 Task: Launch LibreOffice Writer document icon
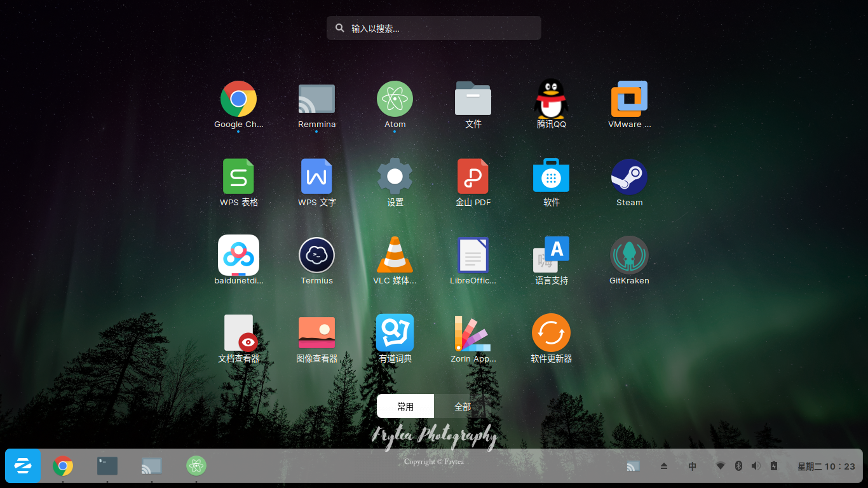[473, 255]
